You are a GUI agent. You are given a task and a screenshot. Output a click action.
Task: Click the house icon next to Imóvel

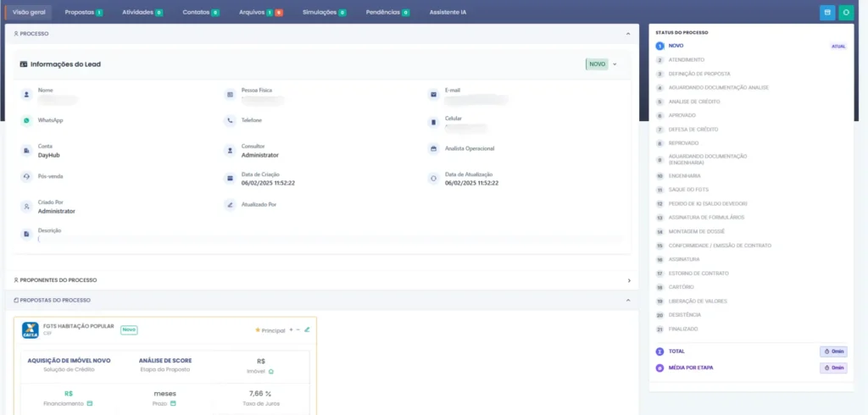point(271,371)
